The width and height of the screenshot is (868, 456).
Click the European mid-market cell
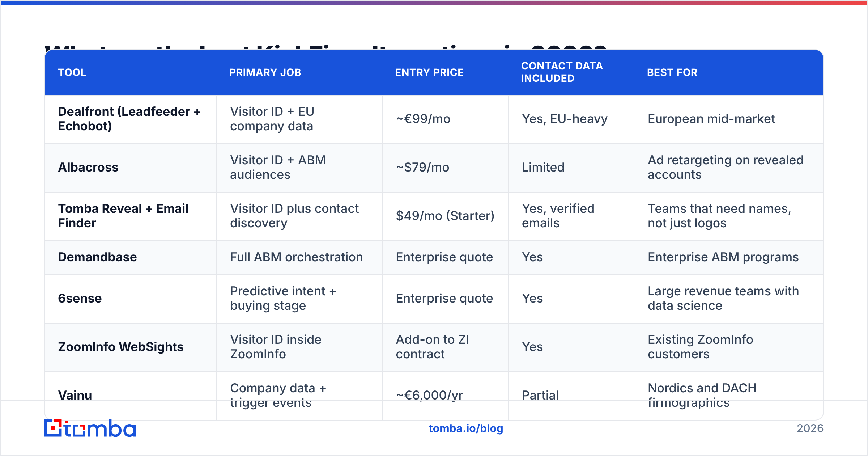[728, 119]
